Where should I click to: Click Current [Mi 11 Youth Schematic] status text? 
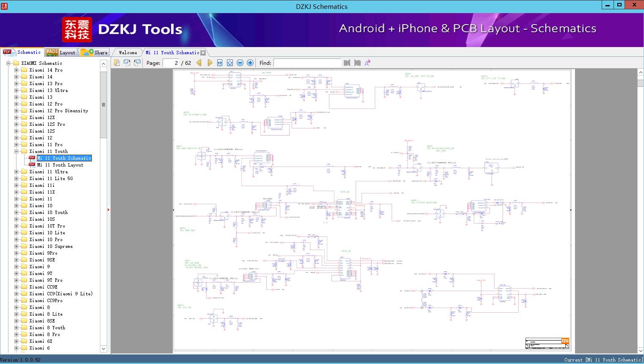pos(603,360)
